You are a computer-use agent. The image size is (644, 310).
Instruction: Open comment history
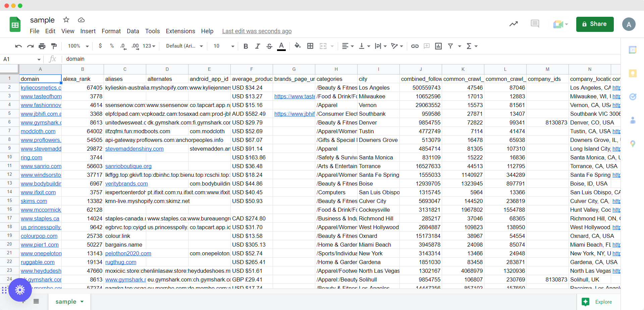(535, 24)
